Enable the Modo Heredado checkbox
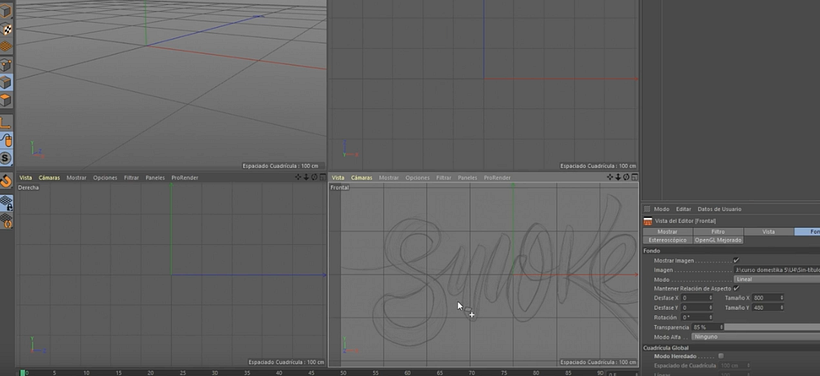Screen dimensions: 820x376 721,356
